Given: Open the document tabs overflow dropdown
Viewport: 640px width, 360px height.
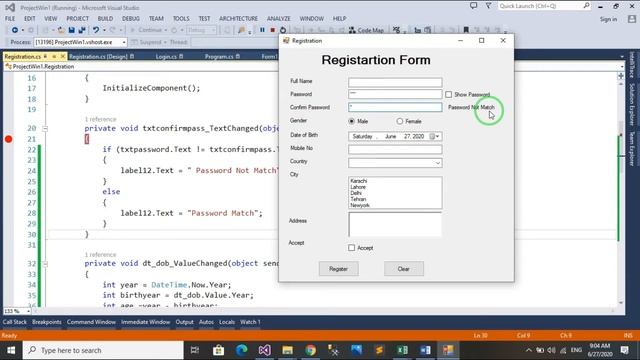Looking at the screenshot, I should coord(622,57).
